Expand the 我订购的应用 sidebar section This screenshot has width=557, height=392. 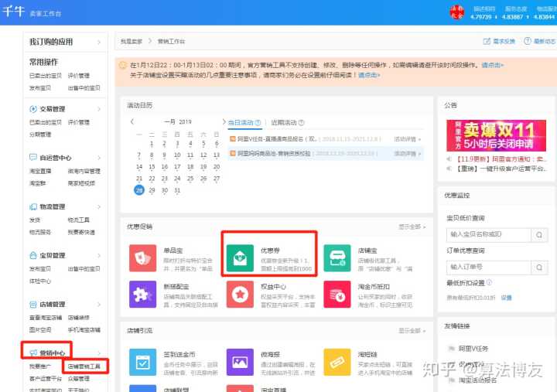[98, 41]
